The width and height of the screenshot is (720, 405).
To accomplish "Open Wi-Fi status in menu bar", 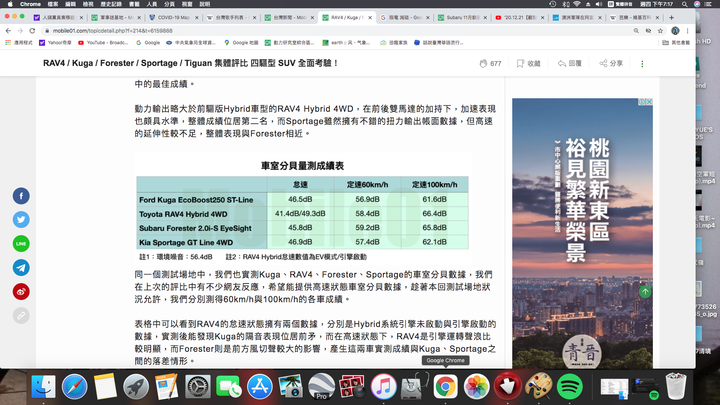I will (577, 4).
